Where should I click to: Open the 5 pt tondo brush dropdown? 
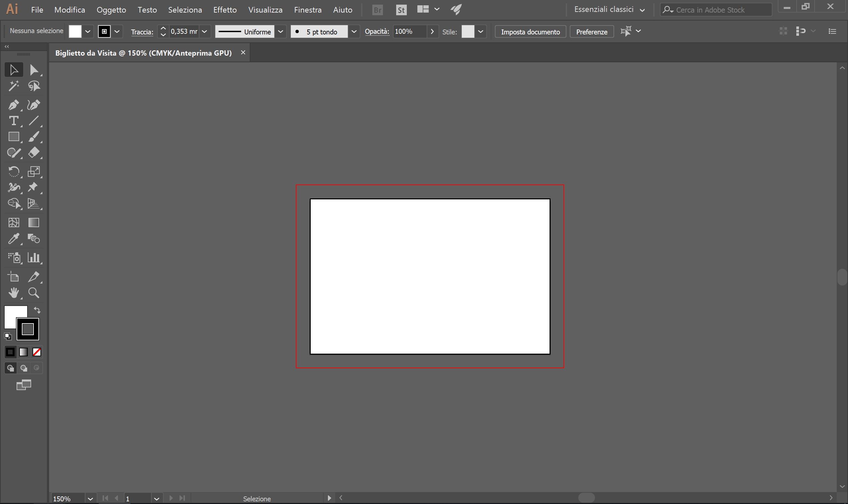click(x=354, y=31)
